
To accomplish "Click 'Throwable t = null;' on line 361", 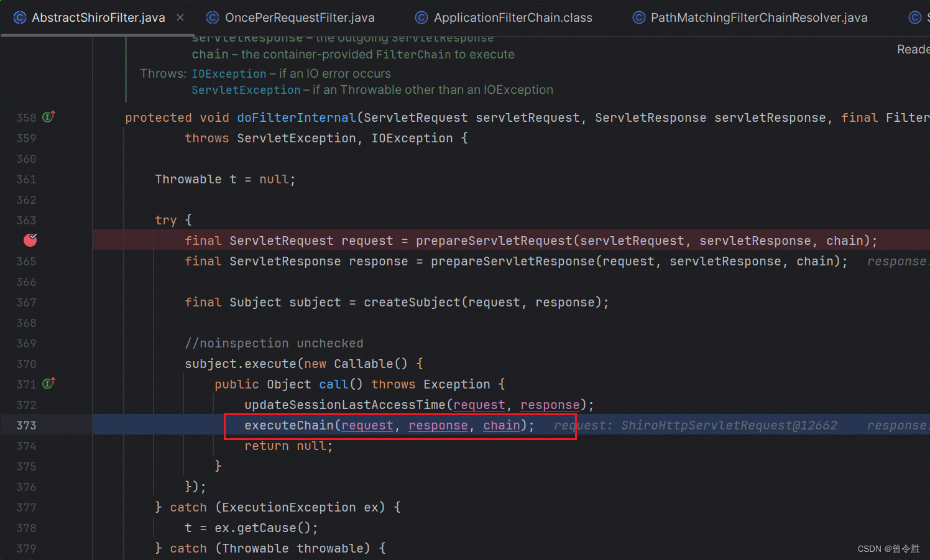I will 226,179.
